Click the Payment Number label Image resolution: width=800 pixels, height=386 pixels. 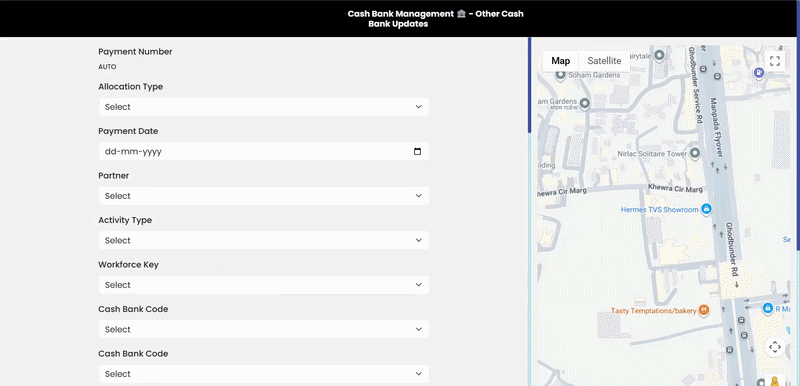click(135, 52)
